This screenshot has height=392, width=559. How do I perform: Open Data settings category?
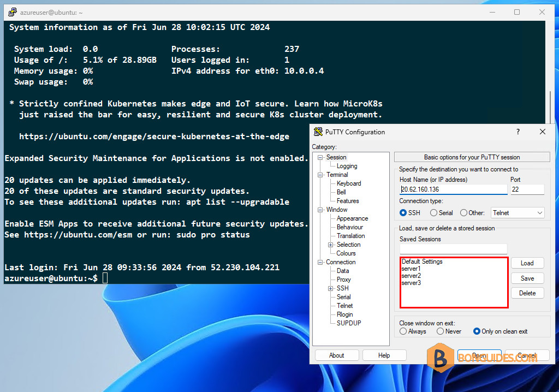pos(343,271)
